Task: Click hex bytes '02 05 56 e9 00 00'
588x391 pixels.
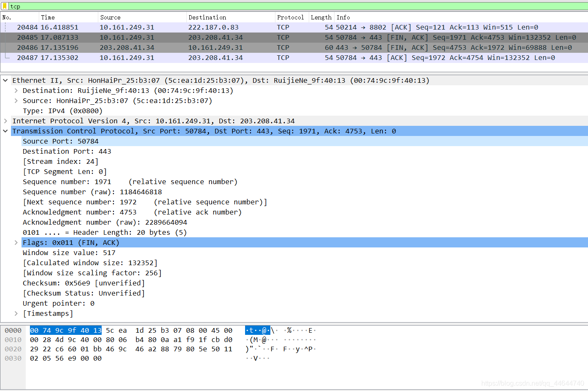Action: click(x=66, y=358)
